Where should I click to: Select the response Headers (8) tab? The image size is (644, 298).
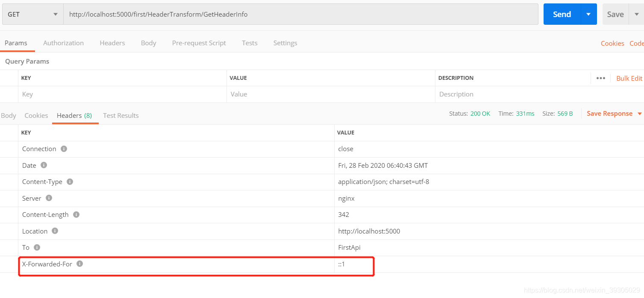[74, 115]
